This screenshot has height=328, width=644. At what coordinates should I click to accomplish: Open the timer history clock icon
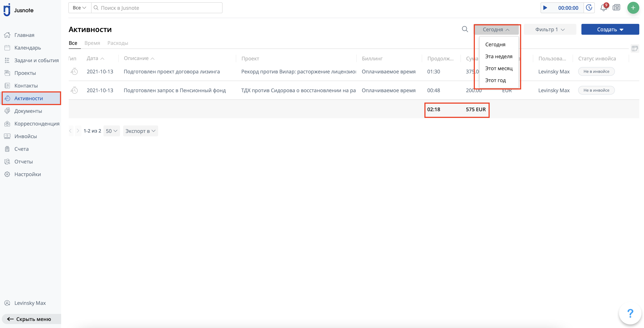pyautogui.click(x=589, y=8)
